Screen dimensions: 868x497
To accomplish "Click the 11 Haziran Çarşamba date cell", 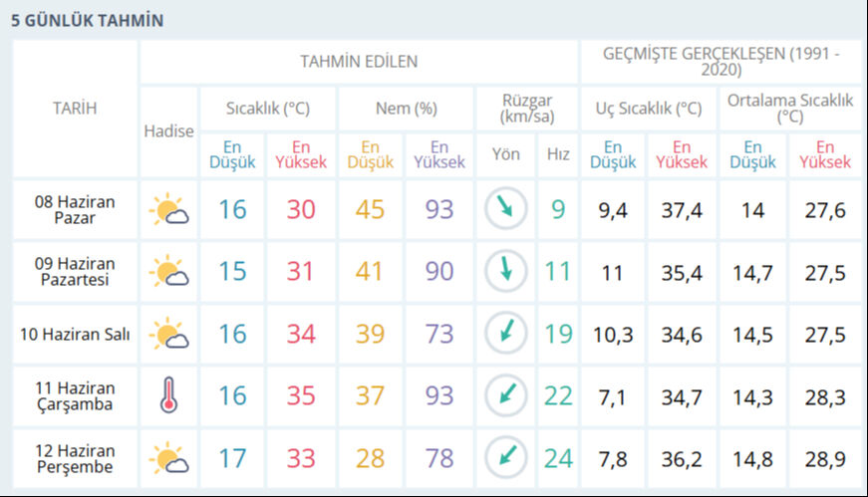I will (x=75, y=396).
